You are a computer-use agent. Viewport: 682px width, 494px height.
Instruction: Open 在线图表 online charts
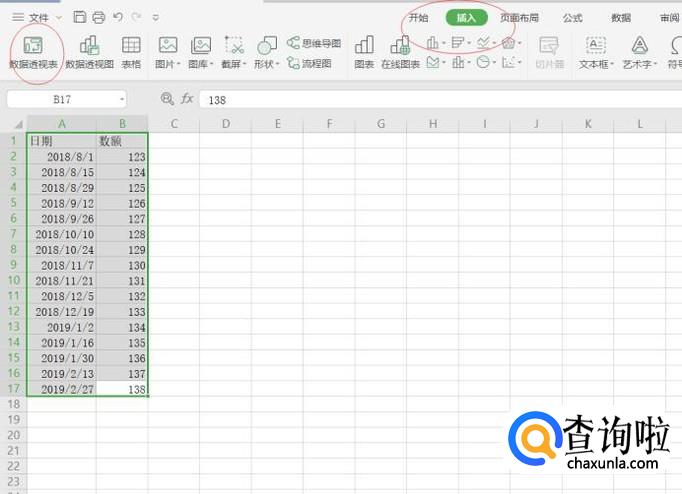400,48
